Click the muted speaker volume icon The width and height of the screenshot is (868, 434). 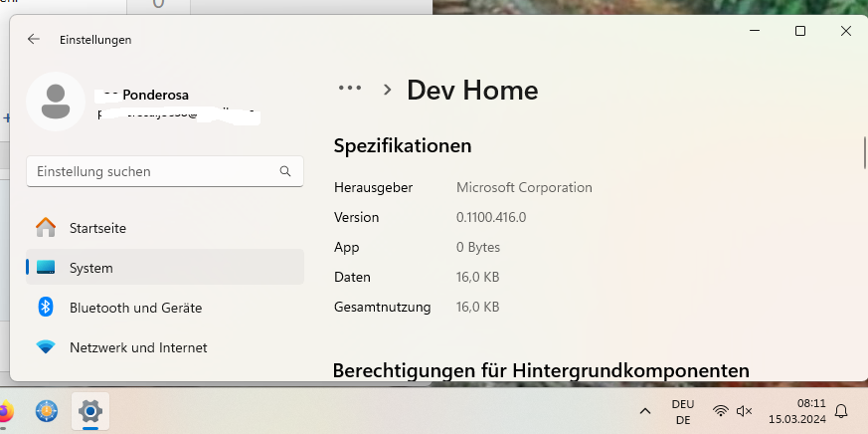[x=744, y=410]
